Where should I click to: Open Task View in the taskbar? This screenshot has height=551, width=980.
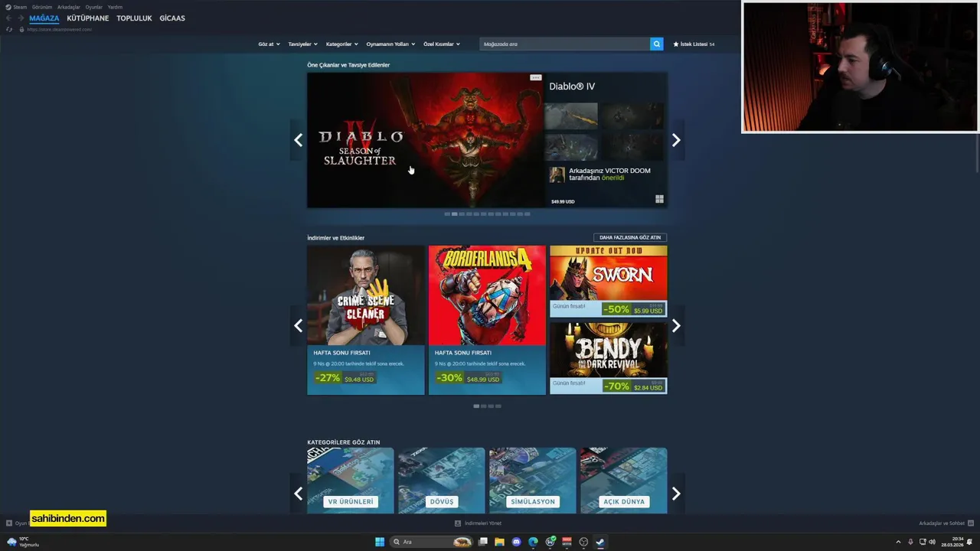tap(483, 542)
